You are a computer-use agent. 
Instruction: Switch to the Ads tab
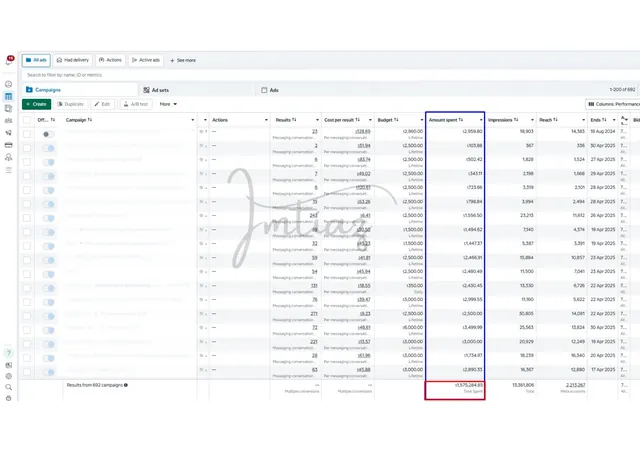[270, 90]
